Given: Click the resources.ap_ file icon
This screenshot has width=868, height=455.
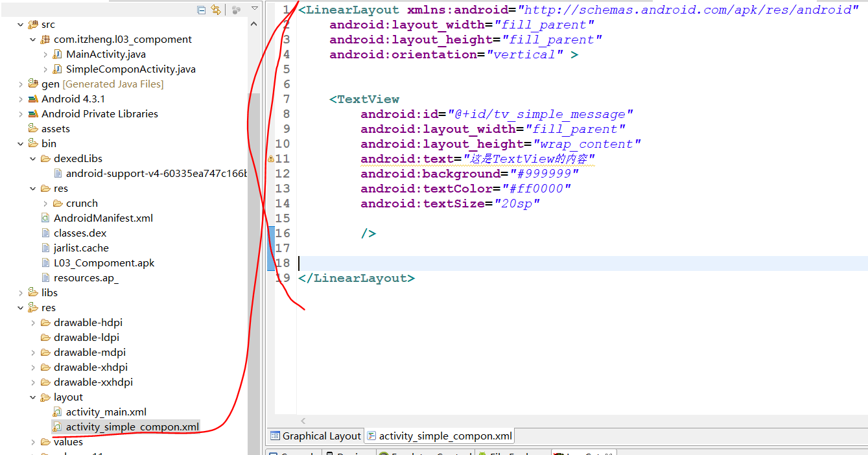Looking at the screenshot, I should click(x=45, y=278).
